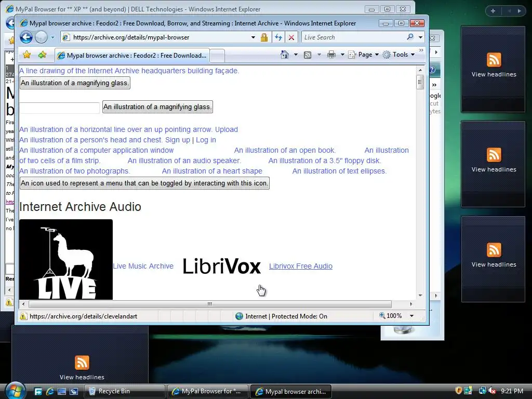This screenshot has width=532, height=399.
Task: Expand the Feeds dropdown arrow
Action: pos(319,55)
